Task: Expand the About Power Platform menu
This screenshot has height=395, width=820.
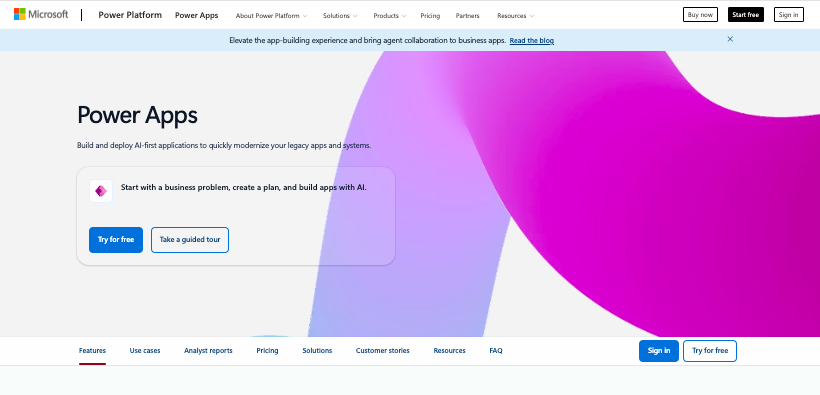Action: pos(271,16)
